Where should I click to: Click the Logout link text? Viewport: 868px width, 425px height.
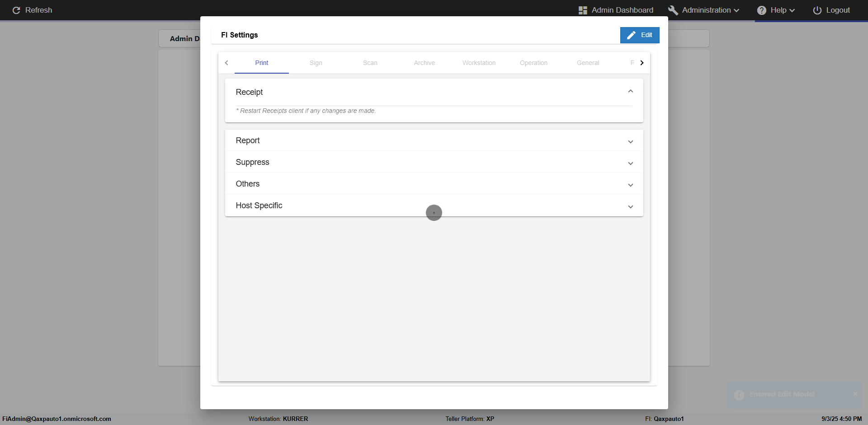(838, 10)
